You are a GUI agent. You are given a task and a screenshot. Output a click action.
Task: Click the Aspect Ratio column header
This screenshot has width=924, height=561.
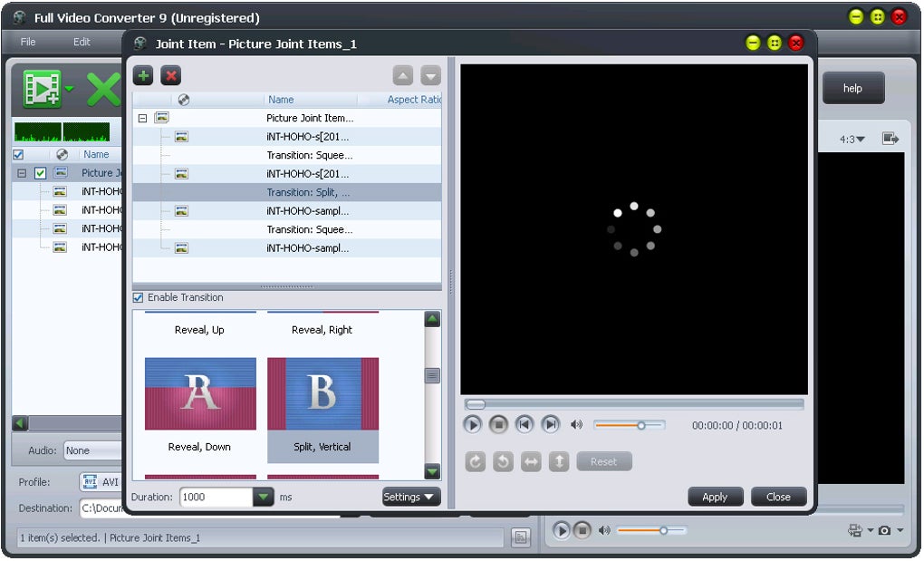[x=414, y=100]
